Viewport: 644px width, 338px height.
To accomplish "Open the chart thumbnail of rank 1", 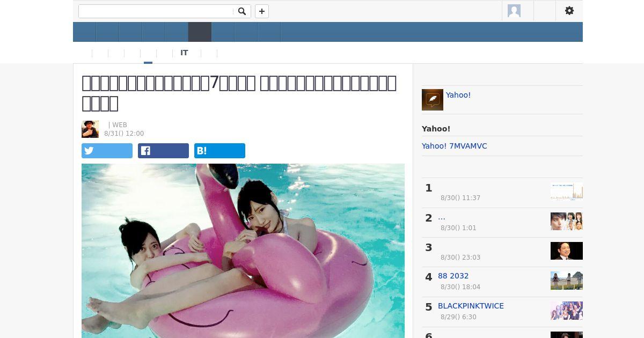I will (x=567, y=192).
